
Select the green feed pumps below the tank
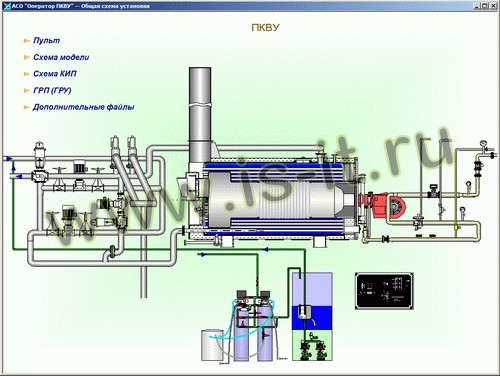(x=312, y=350)
